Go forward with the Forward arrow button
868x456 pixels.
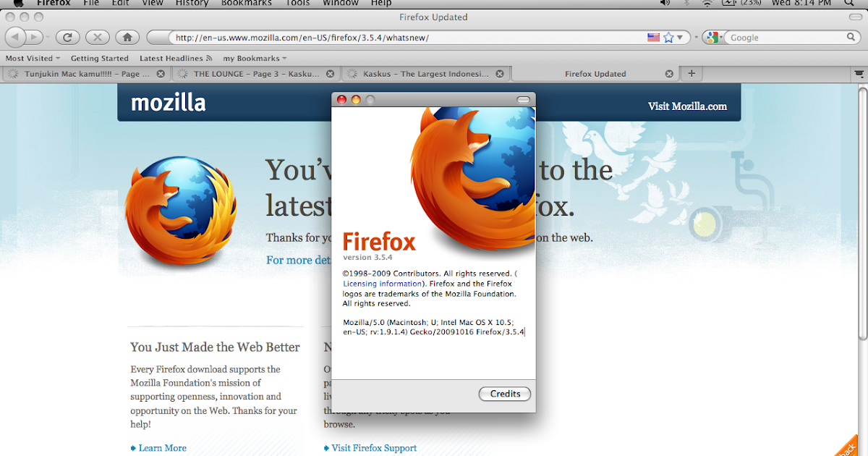point(35,37)
